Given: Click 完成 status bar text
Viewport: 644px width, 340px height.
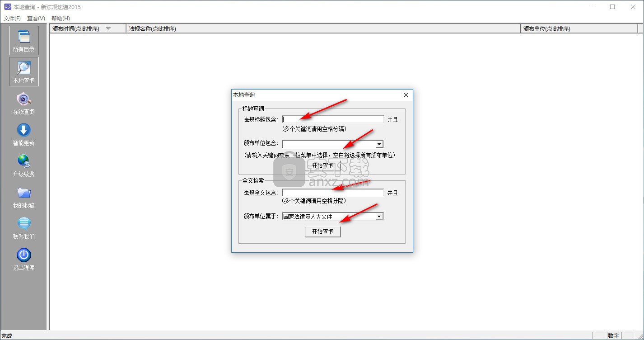Looking at the screenshot, I should (7, 336).
